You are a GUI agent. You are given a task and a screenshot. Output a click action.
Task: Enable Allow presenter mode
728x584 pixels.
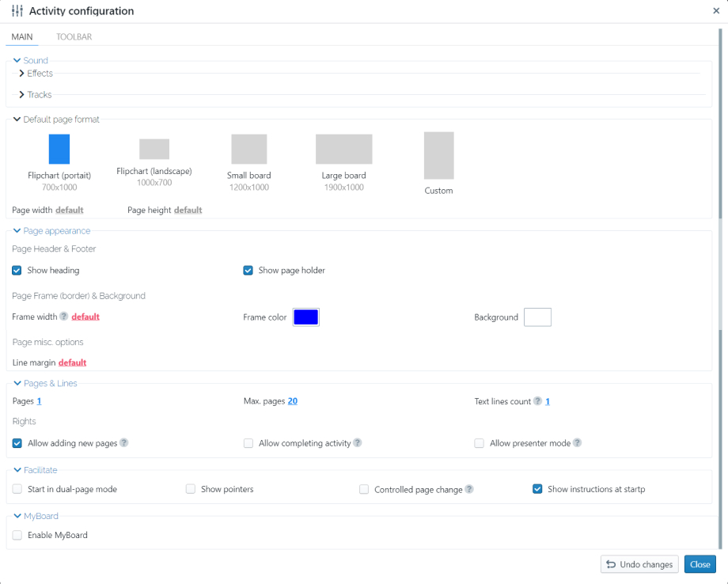[480, 443]
